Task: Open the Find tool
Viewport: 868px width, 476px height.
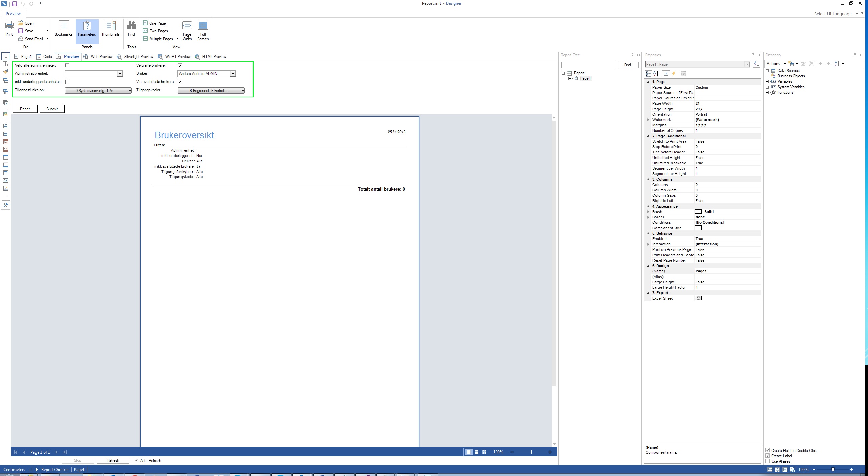Action: [131, 29]
